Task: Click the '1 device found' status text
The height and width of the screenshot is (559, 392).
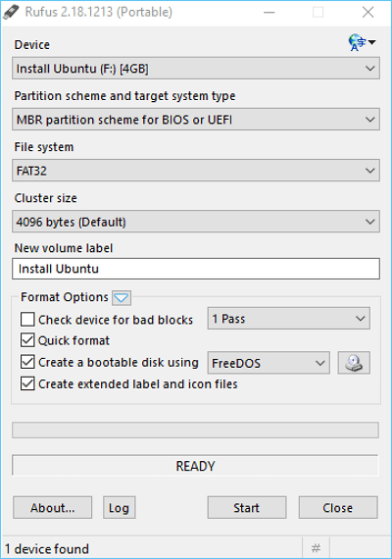Action: tap(47, 548)
